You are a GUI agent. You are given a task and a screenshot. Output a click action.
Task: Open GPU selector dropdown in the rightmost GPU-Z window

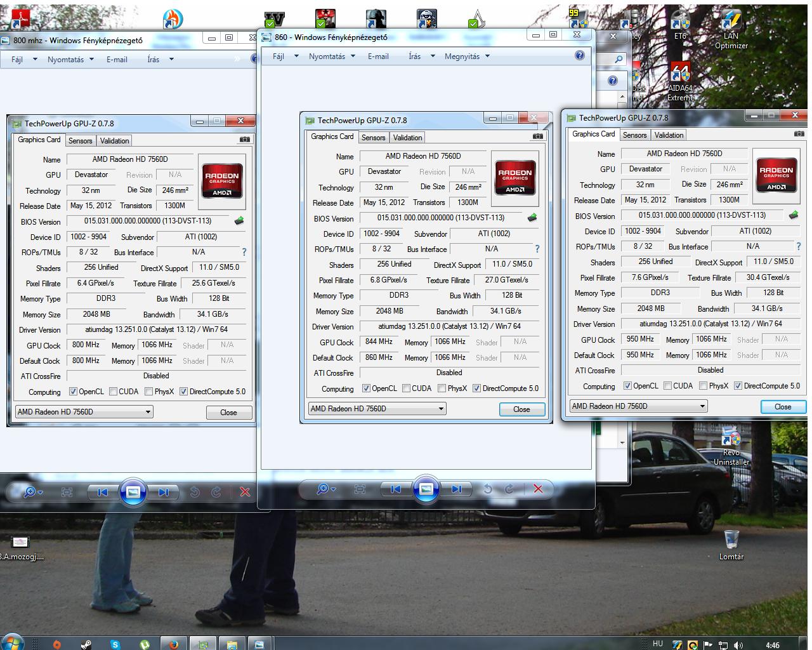pos(638,406)
